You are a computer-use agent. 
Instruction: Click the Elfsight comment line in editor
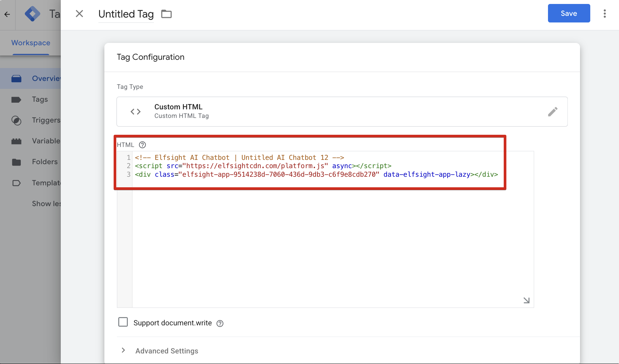[x=239, y=158]
